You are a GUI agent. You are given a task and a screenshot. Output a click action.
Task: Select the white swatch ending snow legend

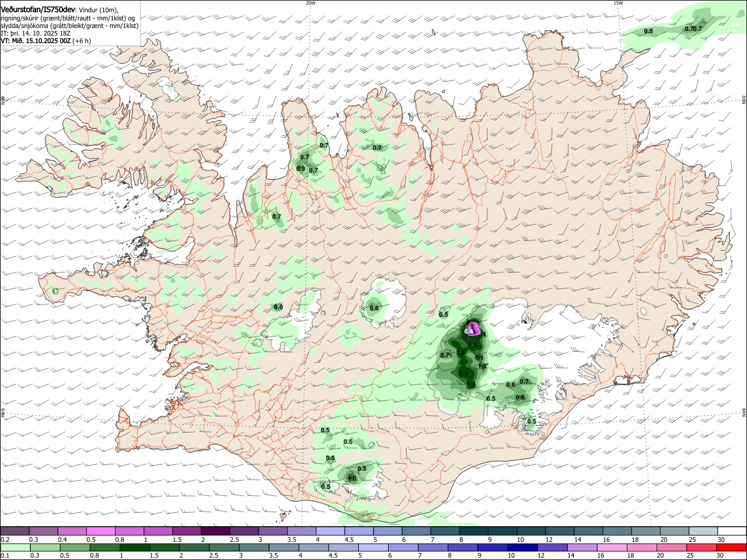(732, 531)
